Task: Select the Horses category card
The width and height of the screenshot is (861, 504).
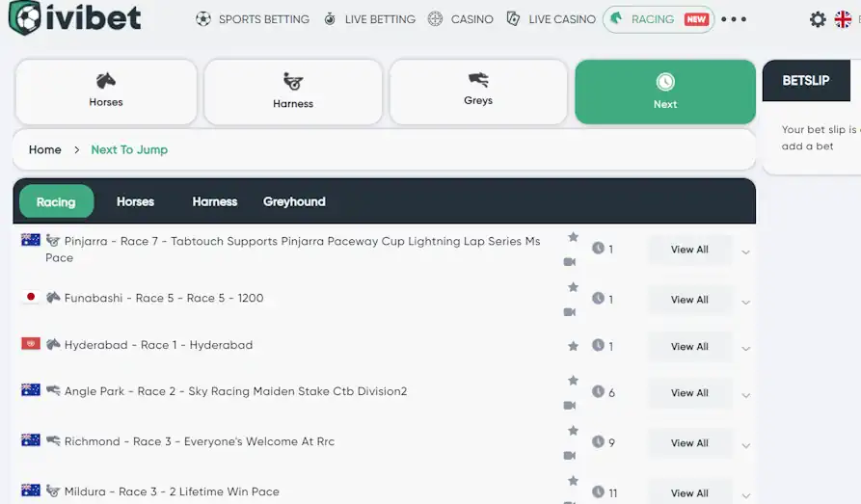Action: 106,92
